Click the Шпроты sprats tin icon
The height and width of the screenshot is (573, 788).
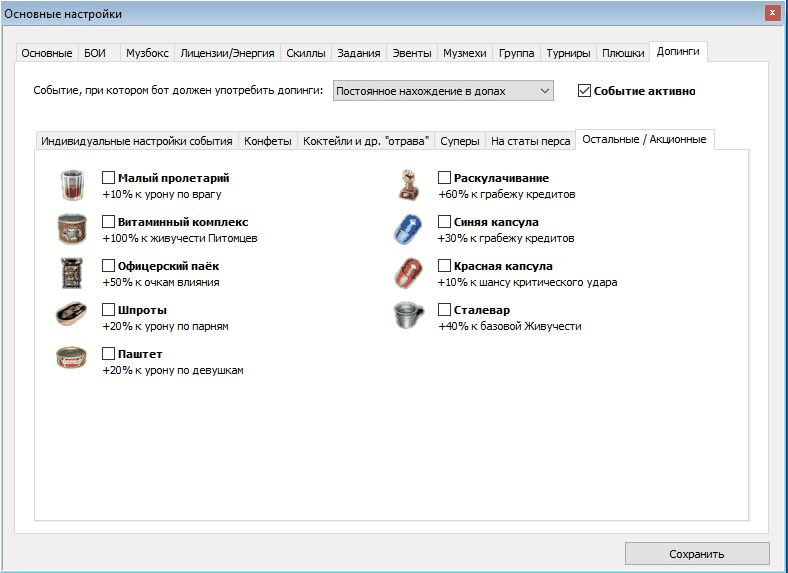pyautogui.click(x=71, y=314)
